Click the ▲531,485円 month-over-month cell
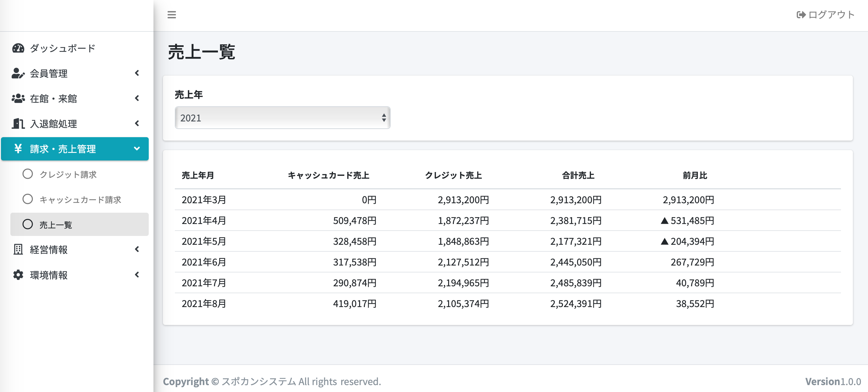Screen dimensions: 868x392 [687, 221]
